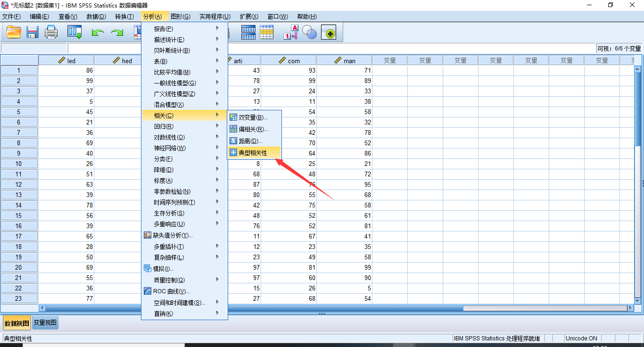
Task: Click the green Redo arrow icon
Action: 116,33
